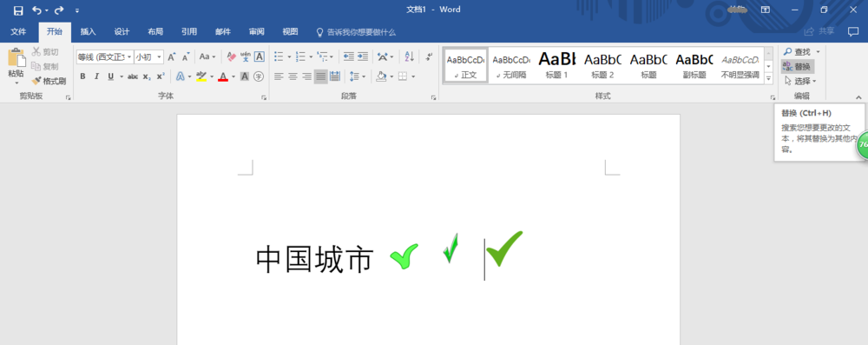Image resolution: width=868 pixels, height=345 pixels.
Task: Apply the character border icon (boxed A)
Action: click(259, 56)
